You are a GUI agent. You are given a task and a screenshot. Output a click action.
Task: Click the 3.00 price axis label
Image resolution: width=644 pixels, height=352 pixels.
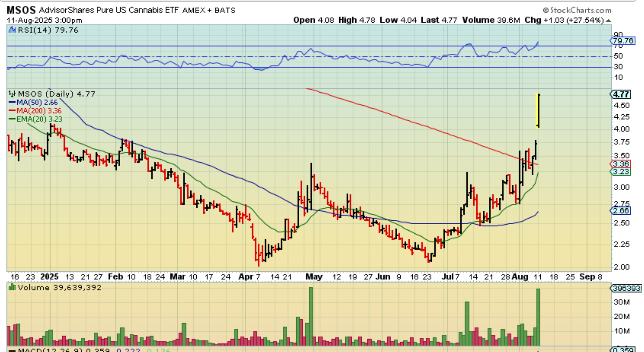pyautogui.click(x=622, y=187)
